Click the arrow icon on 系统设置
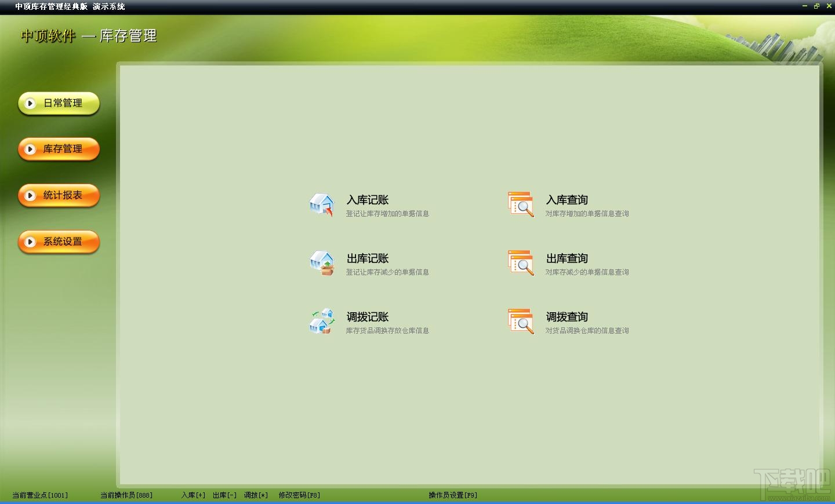Image resolution: width=835 pixels, height=504 pixels. coord(31,242)
